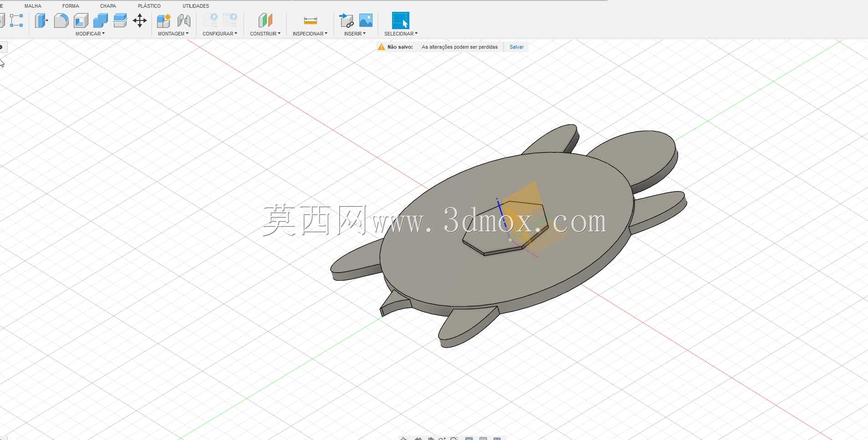Viewport: 868px width, 440px height.
Task: Open the INSERIR dropdown
Action: coord(355,34)
